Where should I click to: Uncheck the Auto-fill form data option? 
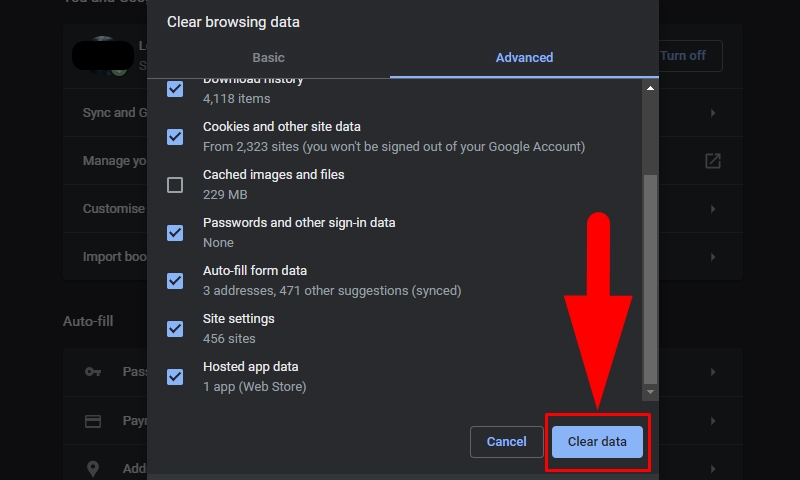coord(175,281)
